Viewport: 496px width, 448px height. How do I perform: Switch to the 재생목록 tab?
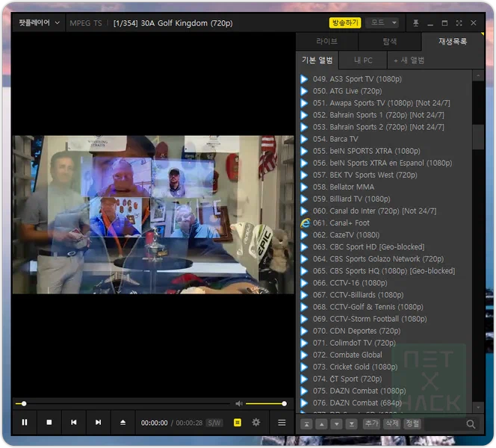[453, 41]
